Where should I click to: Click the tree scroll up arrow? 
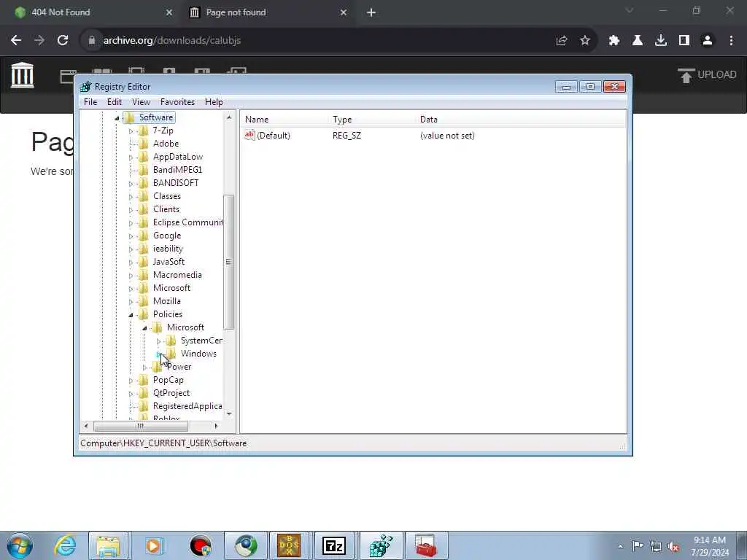[228, 117]
